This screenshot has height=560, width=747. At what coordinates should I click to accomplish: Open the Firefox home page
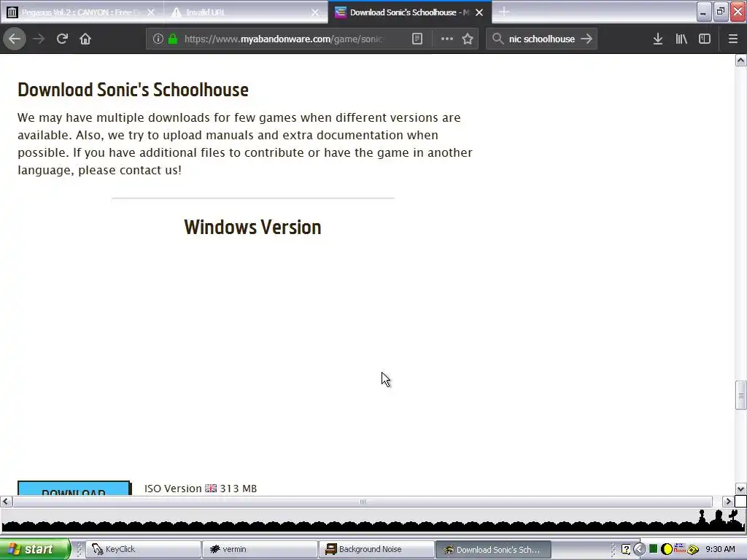click(85, 39)
